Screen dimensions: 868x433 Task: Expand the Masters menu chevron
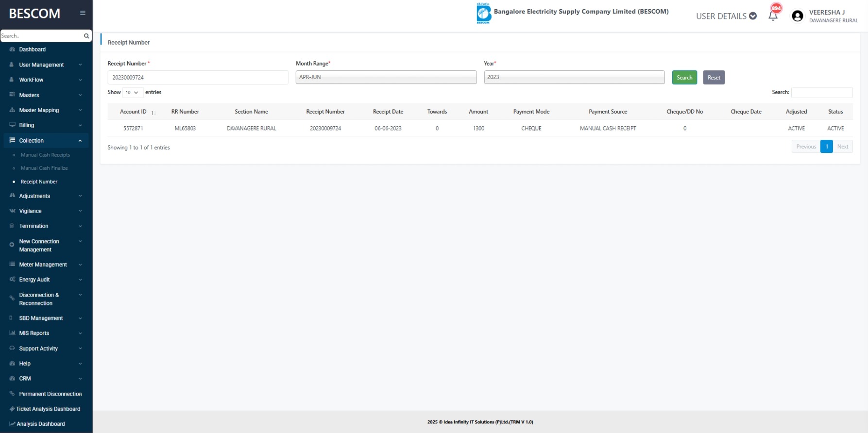click(80, 95)
